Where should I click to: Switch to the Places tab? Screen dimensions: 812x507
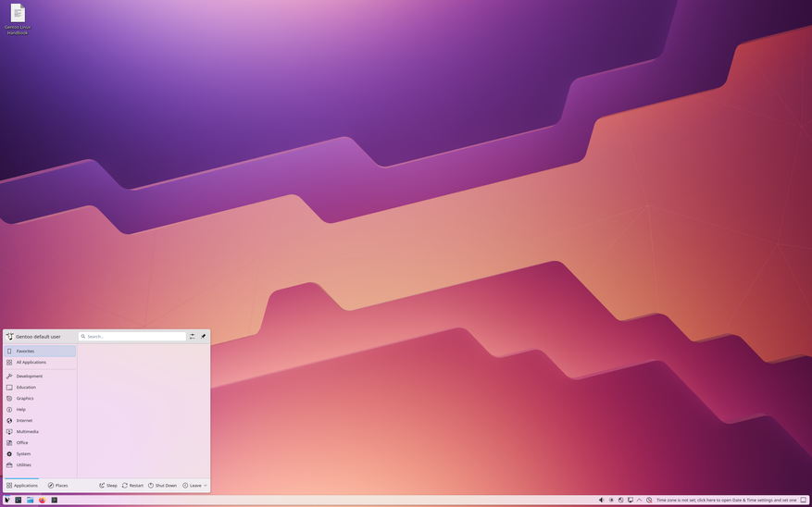pyautogui.click(x=57, y=486)
